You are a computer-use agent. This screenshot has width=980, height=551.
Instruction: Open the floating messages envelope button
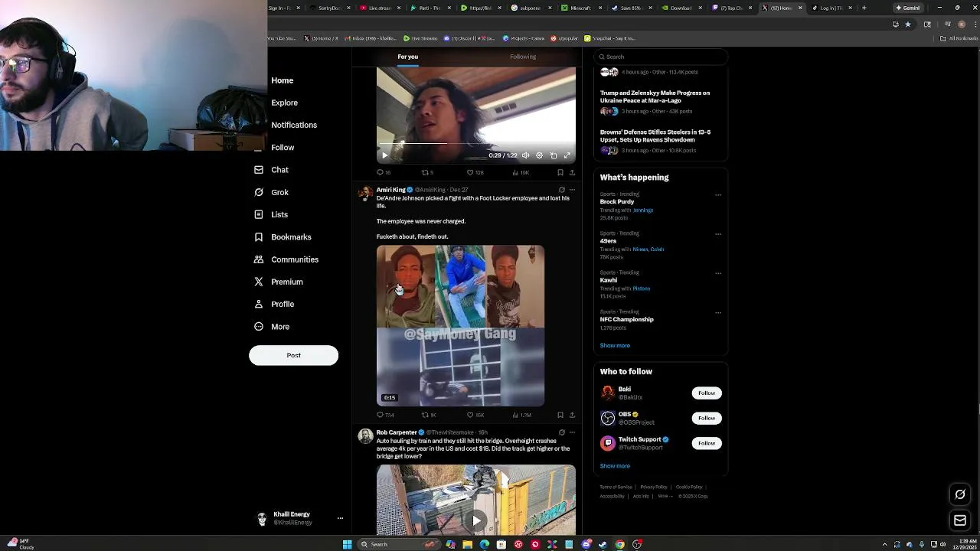(960, 520)
